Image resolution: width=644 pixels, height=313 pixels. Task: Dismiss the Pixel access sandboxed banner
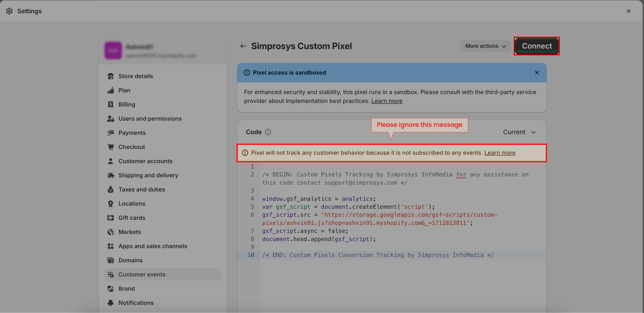click(x=537, y=73)
